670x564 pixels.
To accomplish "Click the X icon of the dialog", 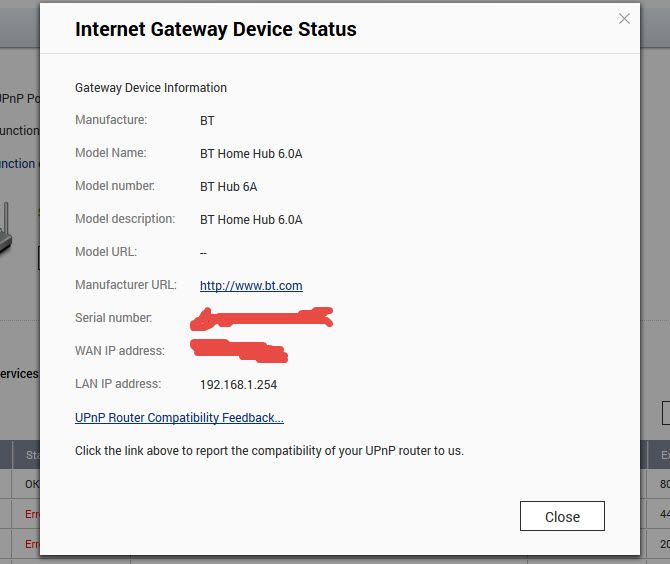I will [625, 19].
